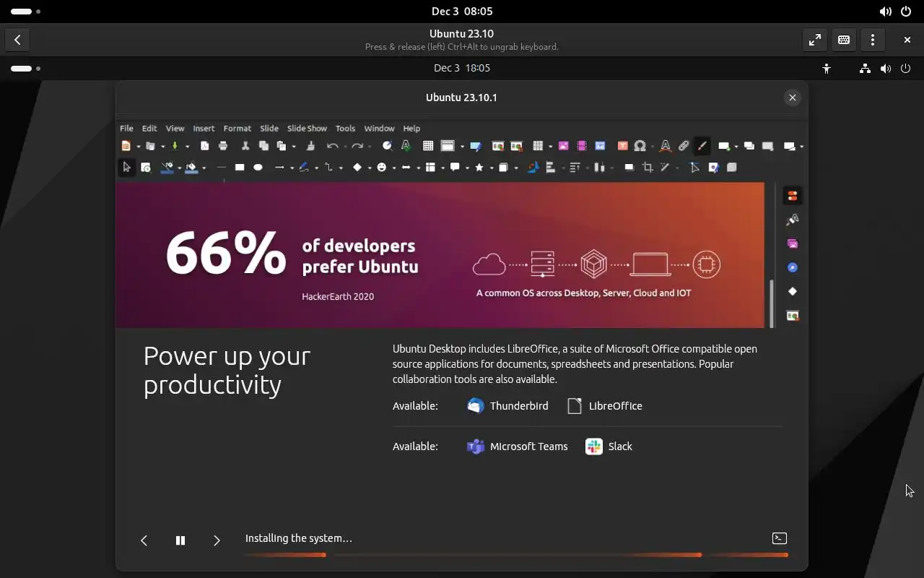
Task: Show the previous installer slide
Action: [144, 540]
